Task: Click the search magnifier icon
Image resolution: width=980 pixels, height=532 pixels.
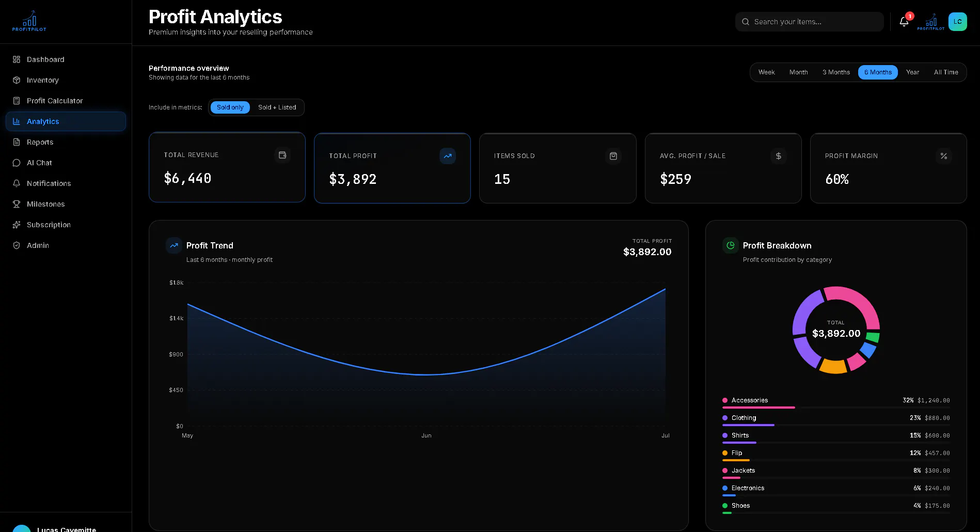Action: 746,22
